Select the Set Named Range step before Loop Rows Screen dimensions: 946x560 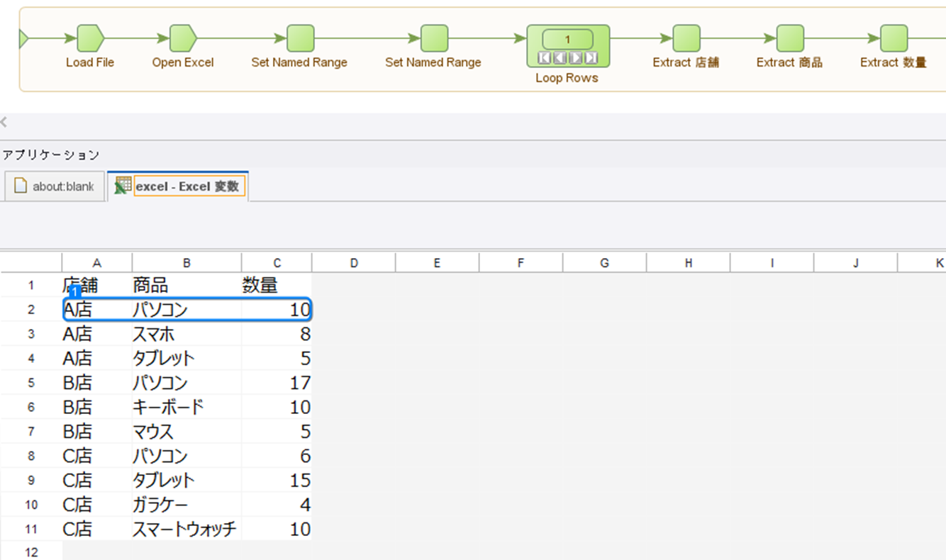coord(434,38)
